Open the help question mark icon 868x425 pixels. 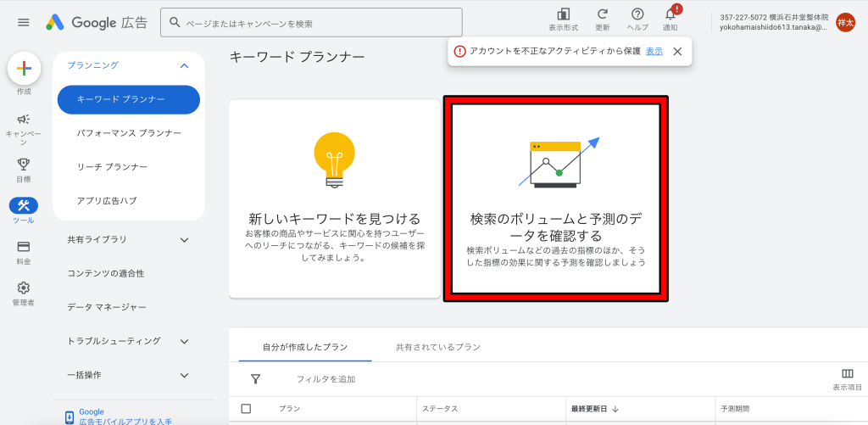point(637,14)
